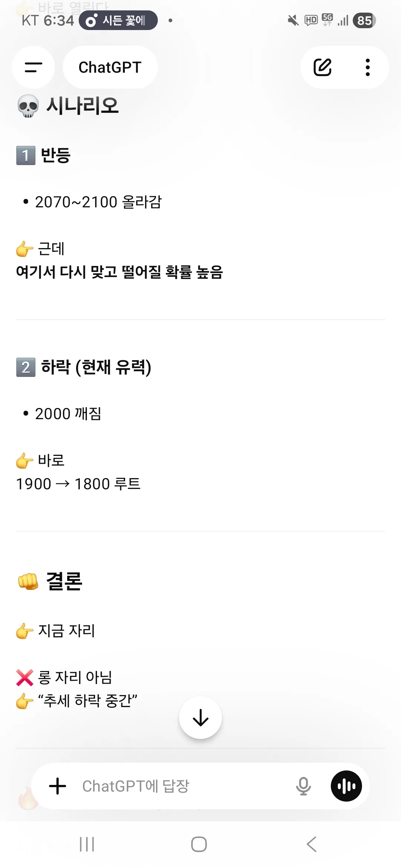Screen dimensions: 401x868
Task: Tap the '결론' conclusion heading
Action: pyautogui.click(x=64, y=581)
